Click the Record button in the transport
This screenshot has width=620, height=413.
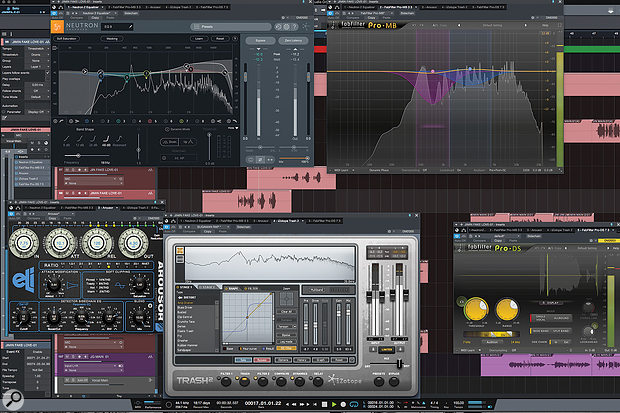coord(343,404)
